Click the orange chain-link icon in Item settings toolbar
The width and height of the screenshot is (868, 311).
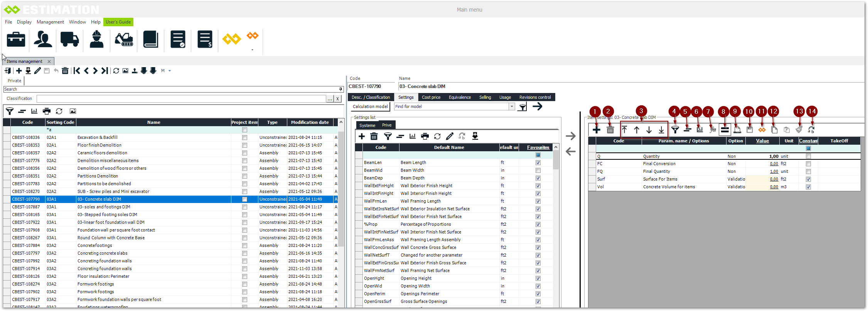(x=762, y=130)
